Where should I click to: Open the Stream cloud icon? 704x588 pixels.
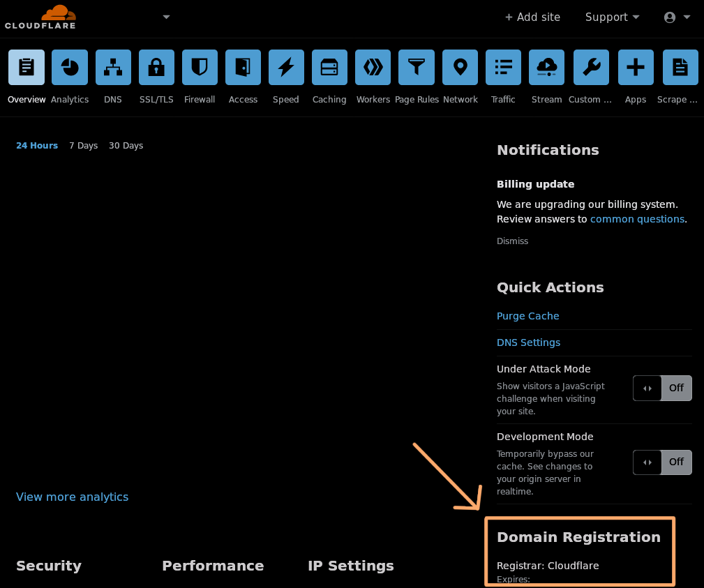click(546, 68)
